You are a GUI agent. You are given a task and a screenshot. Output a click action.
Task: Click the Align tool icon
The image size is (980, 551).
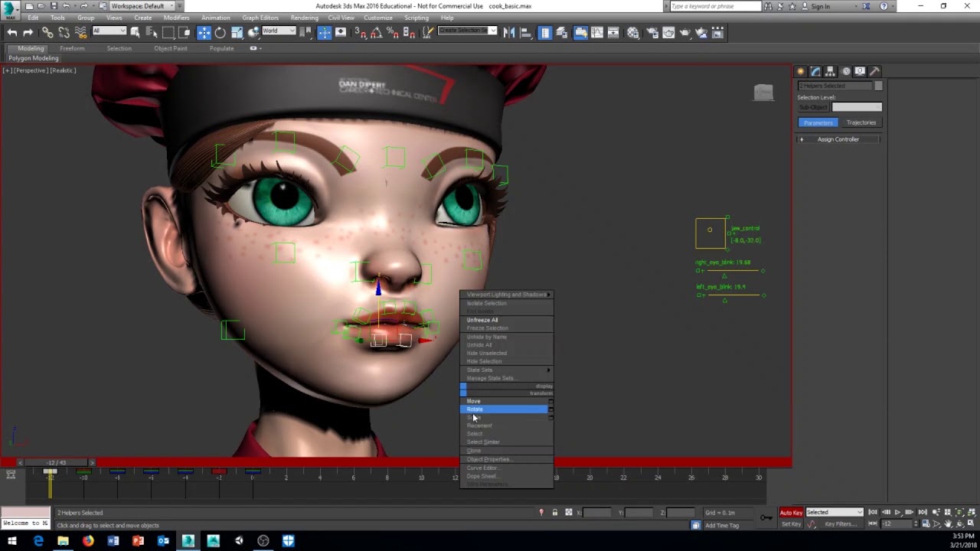[526, 32]
